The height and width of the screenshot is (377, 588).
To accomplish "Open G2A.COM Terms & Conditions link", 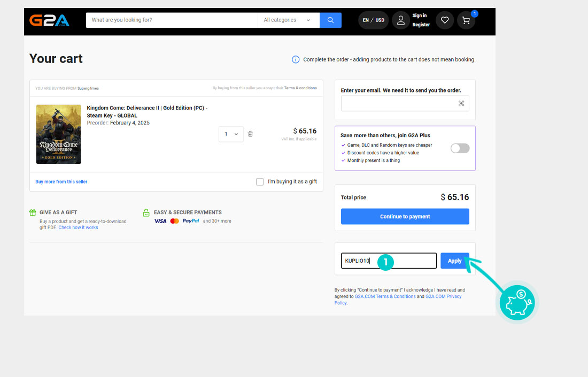I will [385, 296].
